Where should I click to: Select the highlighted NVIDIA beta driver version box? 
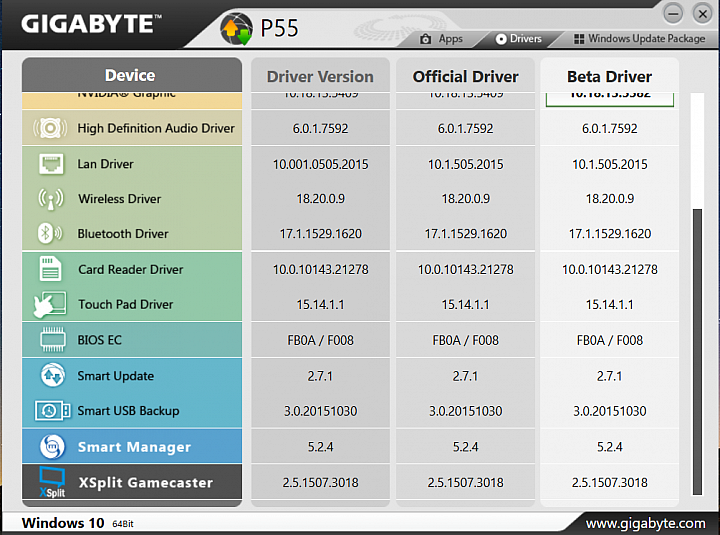pos(610,99)
